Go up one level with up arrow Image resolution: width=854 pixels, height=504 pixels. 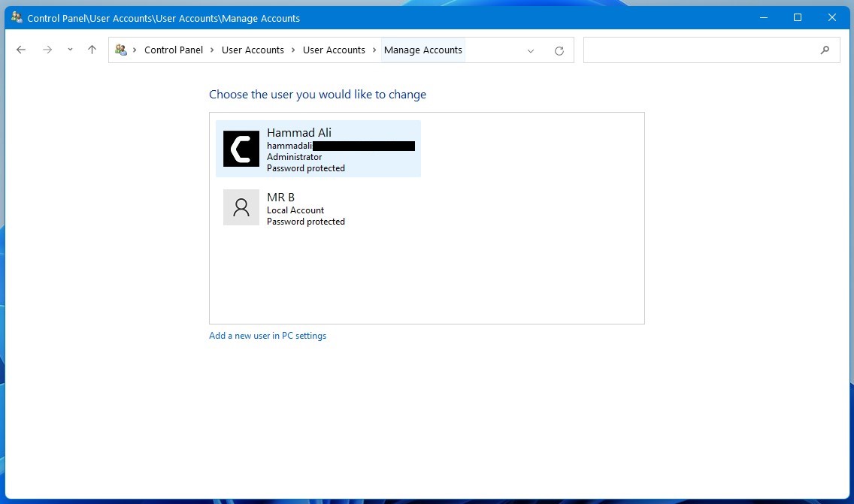(x=92, y=50)
